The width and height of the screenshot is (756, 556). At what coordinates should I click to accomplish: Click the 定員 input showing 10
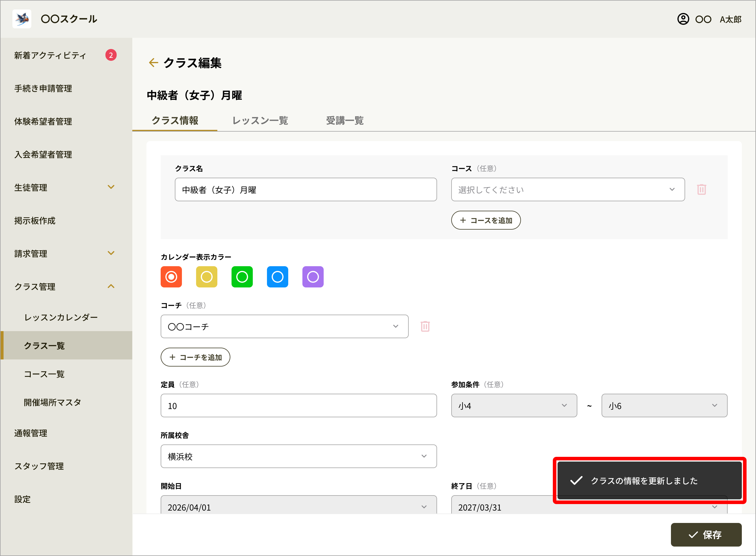[x=299, y=405]
